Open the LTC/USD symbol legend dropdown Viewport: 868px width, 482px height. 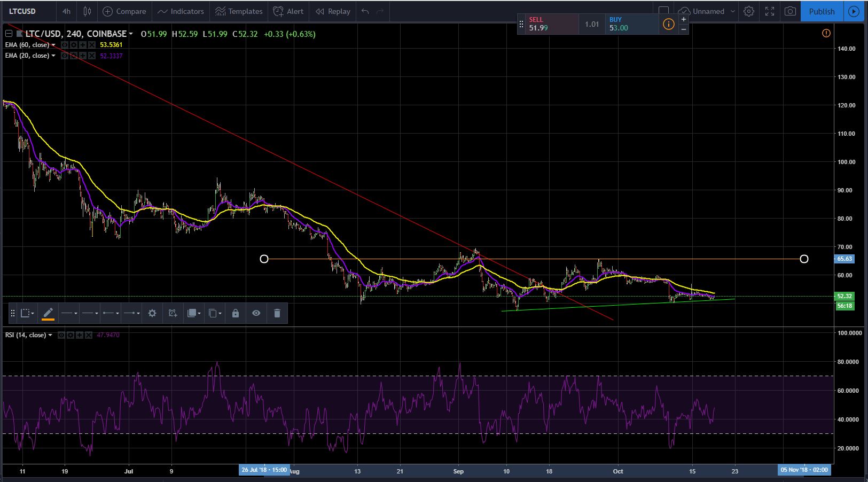click(x=131, y=34)
